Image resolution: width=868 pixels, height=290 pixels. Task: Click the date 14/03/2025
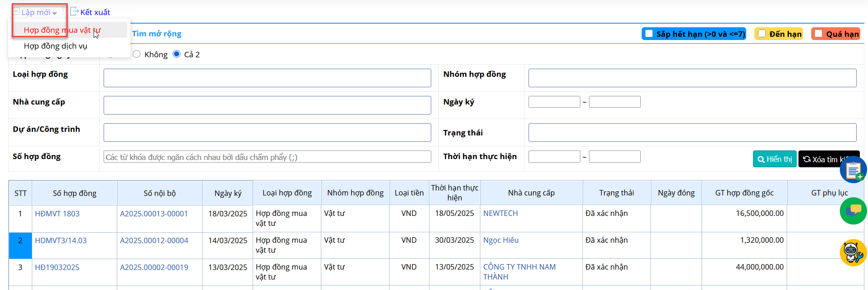tap(228, 240)
